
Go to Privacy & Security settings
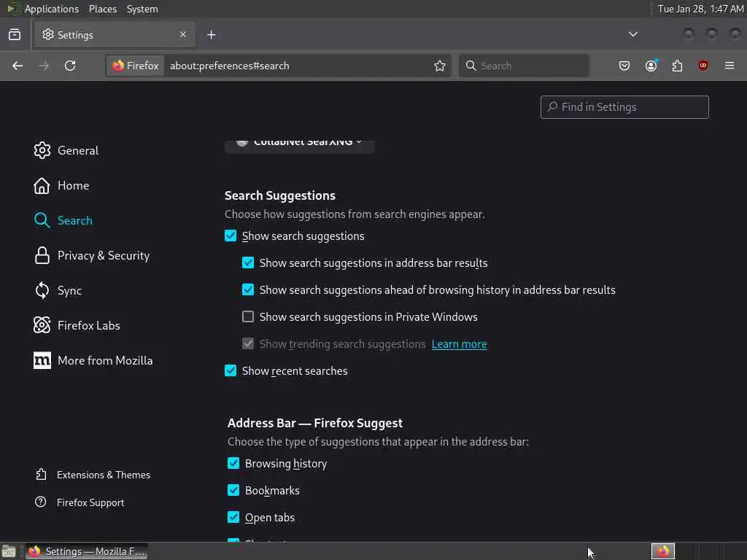click(x=103, y=256)
